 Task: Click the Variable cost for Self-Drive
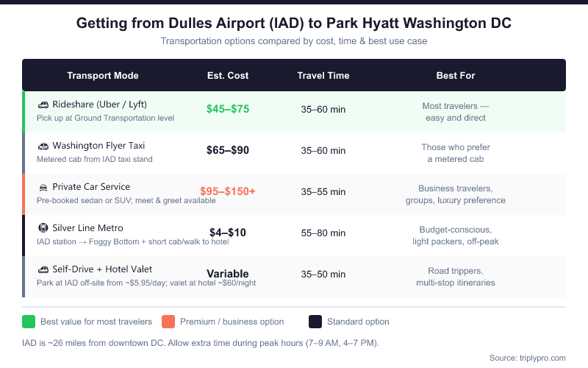point(228,275)
